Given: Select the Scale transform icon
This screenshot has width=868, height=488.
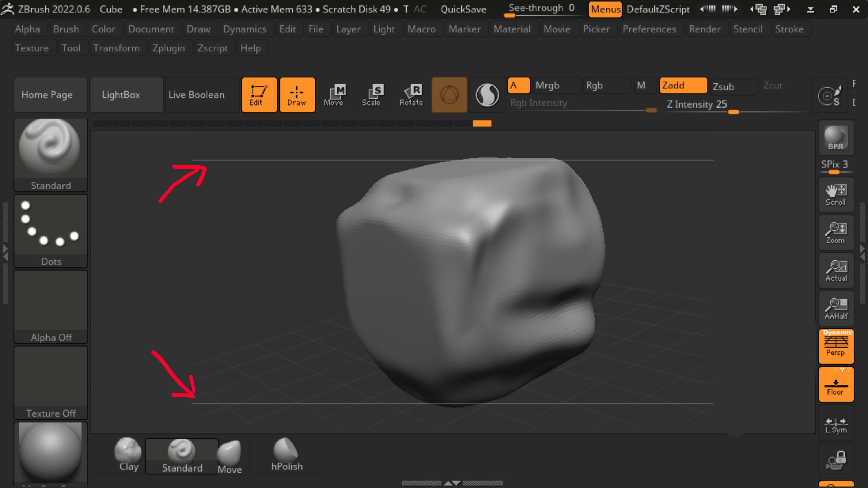Looking at the screenshot, I should coord(371,95).
